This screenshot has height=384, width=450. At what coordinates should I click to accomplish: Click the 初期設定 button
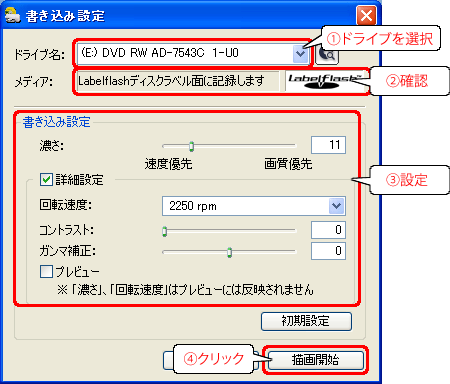tap(306, 321)
